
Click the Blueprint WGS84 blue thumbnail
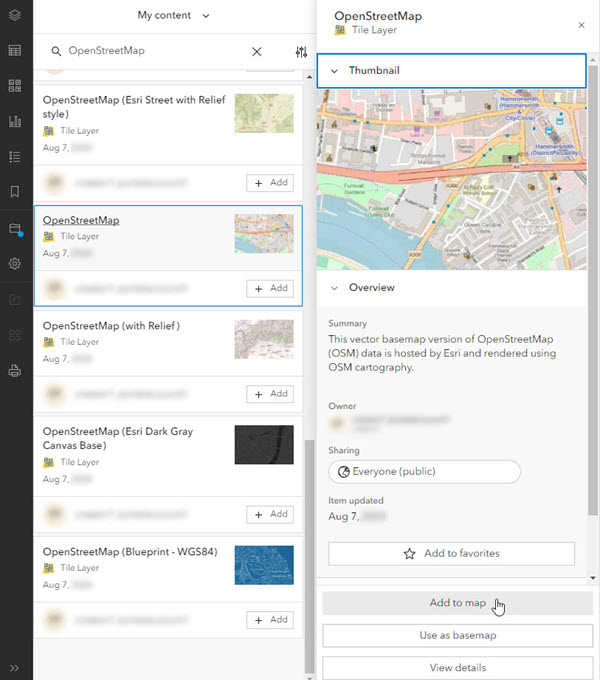[264, 565]
